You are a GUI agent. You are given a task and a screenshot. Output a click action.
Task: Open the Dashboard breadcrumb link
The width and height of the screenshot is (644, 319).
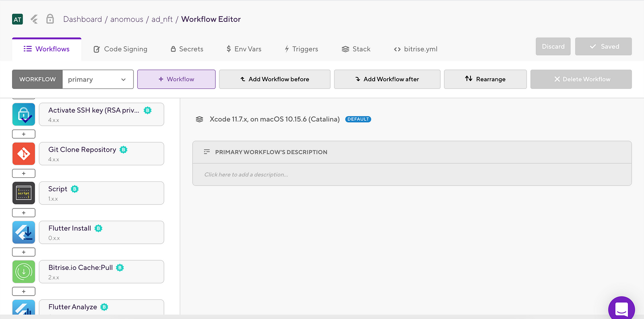coord(83,19)
